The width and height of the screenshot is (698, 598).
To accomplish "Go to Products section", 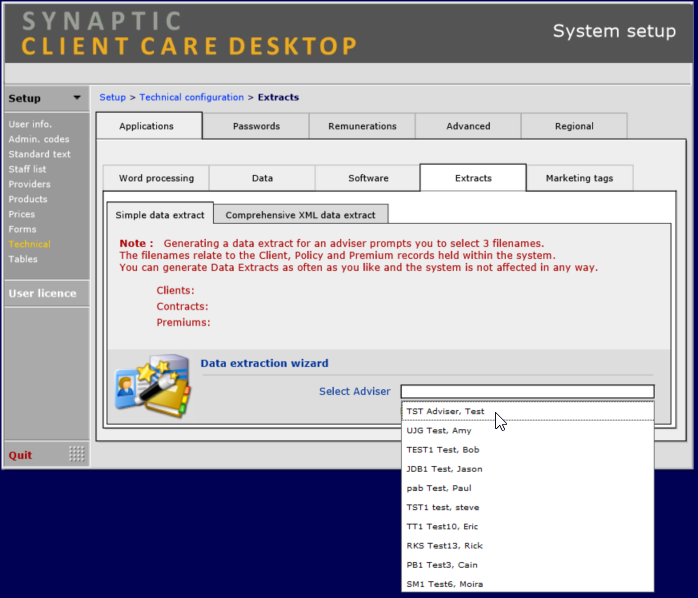I will click(28, 199).
